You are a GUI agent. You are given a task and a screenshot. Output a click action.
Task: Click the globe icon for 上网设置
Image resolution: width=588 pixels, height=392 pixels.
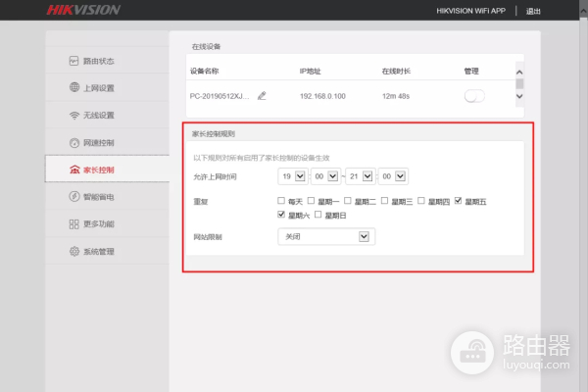pos(73,88)
